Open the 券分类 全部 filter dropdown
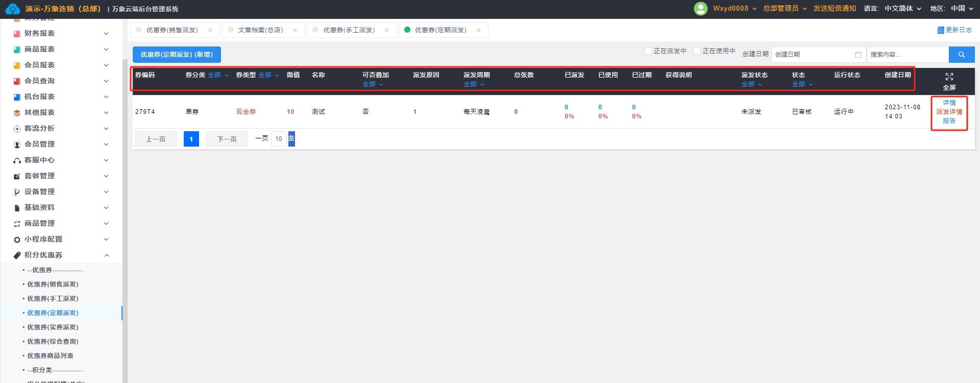Image resolution: width=980 pixels, height=383 pixels. coord(218,75)
